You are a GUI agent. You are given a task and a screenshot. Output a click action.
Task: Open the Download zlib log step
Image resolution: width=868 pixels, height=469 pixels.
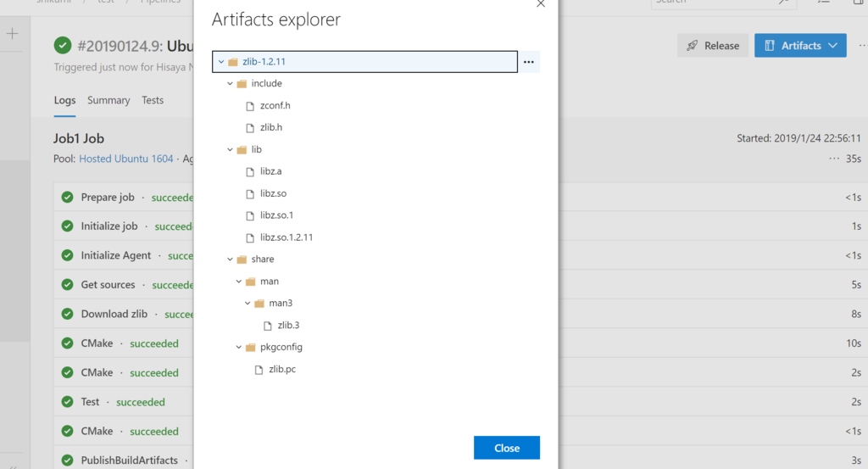point(114,314)
